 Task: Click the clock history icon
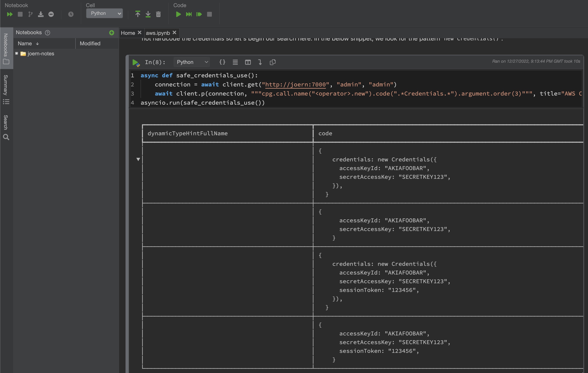pos(71,14)
